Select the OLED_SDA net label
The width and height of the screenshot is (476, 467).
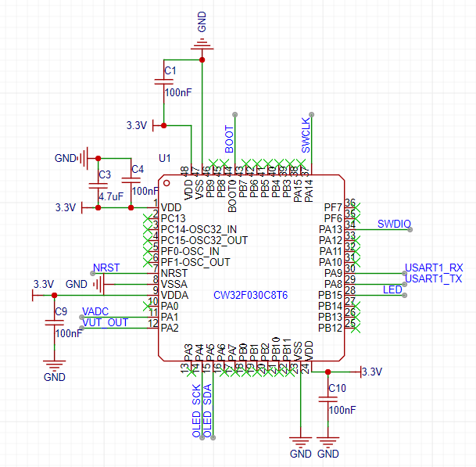[x=207, y=411]
